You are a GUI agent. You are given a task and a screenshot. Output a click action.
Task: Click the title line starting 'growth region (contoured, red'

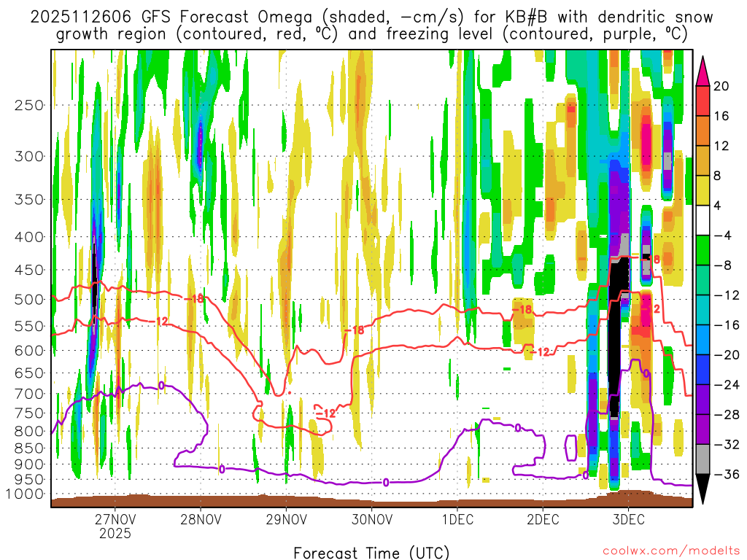point(371,34)
